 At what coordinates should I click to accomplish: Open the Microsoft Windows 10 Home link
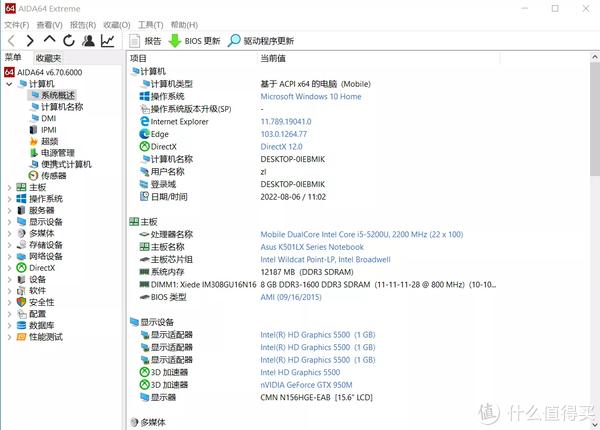(311, 96)
